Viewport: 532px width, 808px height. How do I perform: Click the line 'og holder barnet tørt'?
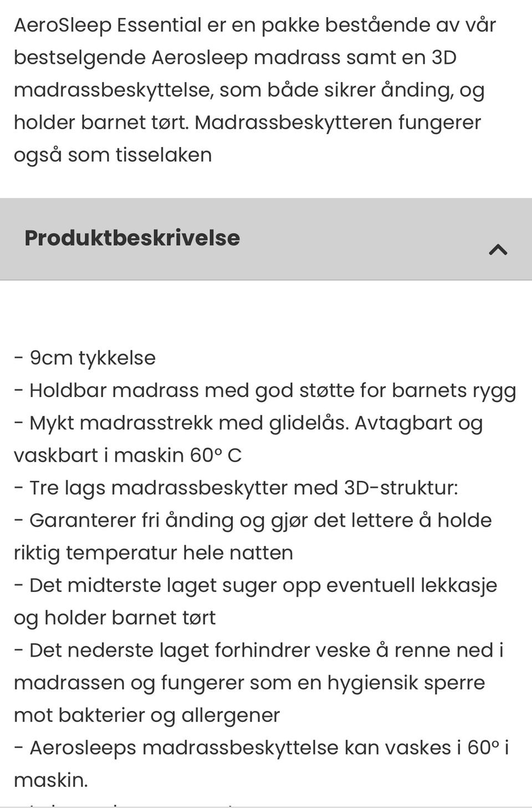coord(115,618)
